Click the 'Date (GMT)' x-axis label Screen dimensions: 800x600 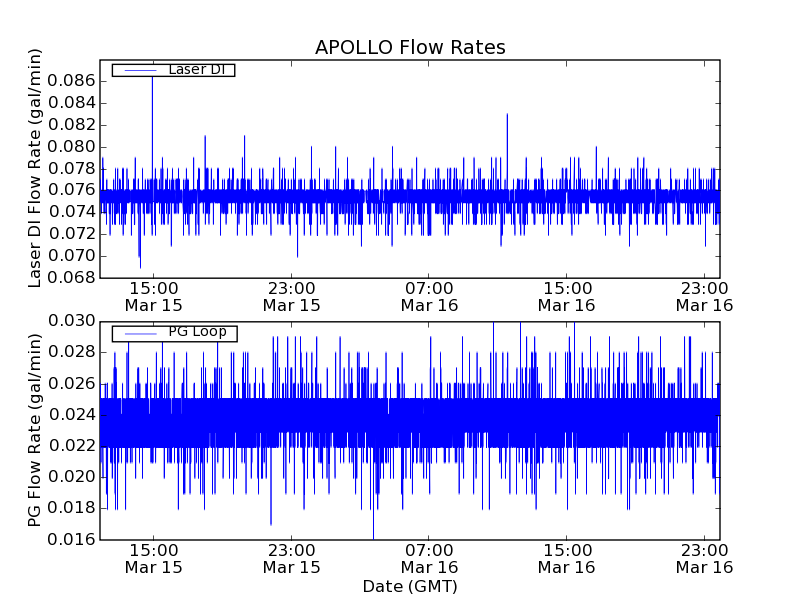410,587
